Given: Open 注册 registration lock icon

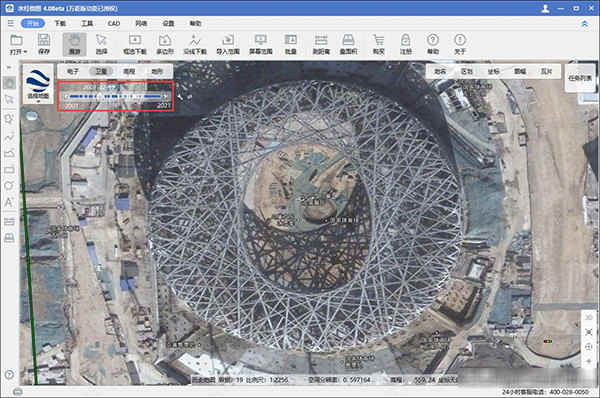Looking at the screenshot, I should (x=406, y=44).
